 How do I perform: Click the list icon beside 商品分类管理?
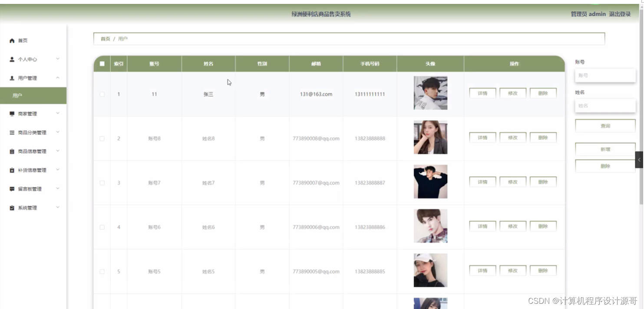click(12, 132)
